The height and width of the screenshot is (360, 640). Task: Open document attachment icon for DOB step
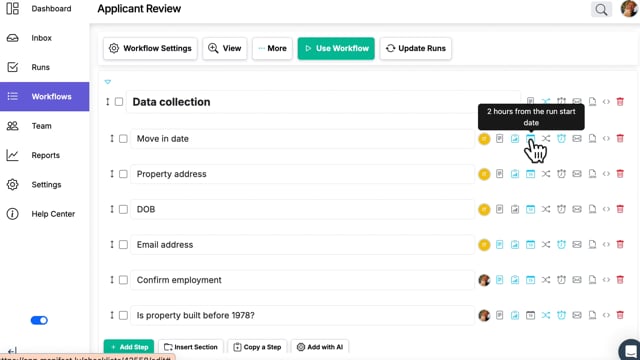592,209
